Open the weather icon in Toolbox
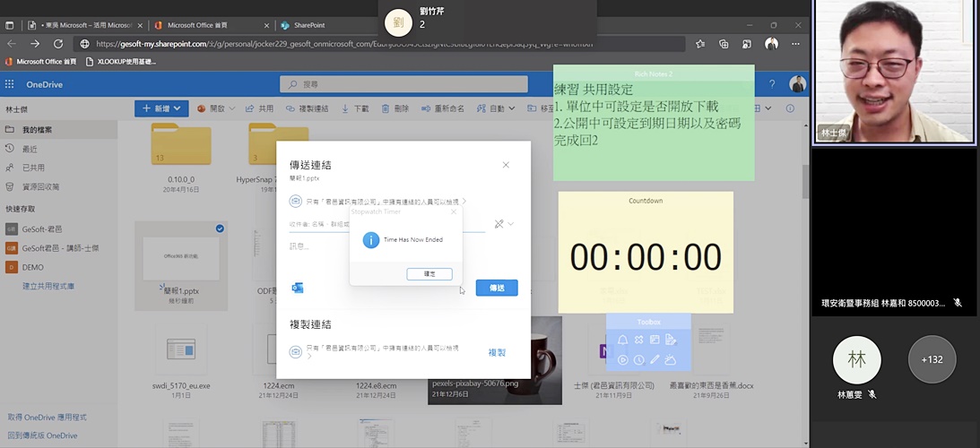The width and height of the screenshot is (980, 448). 671,360
